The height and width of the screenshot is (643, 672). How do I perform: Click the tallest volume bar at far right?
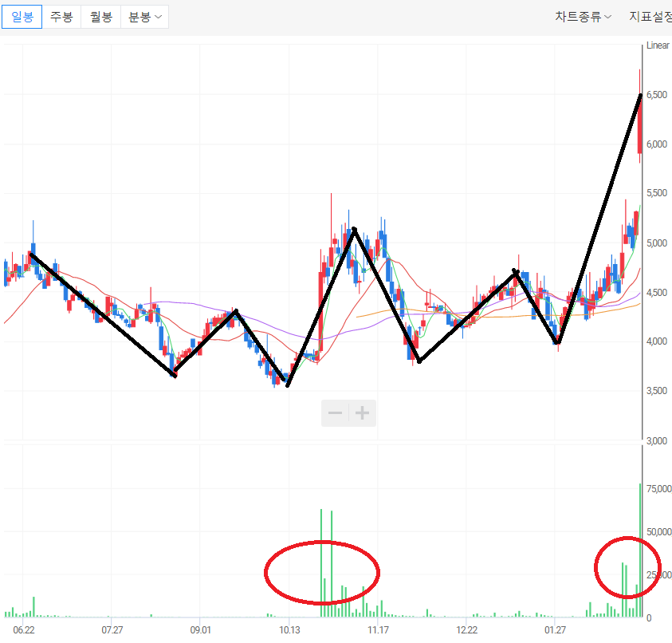pyautogui.click(x=640, y=550)
